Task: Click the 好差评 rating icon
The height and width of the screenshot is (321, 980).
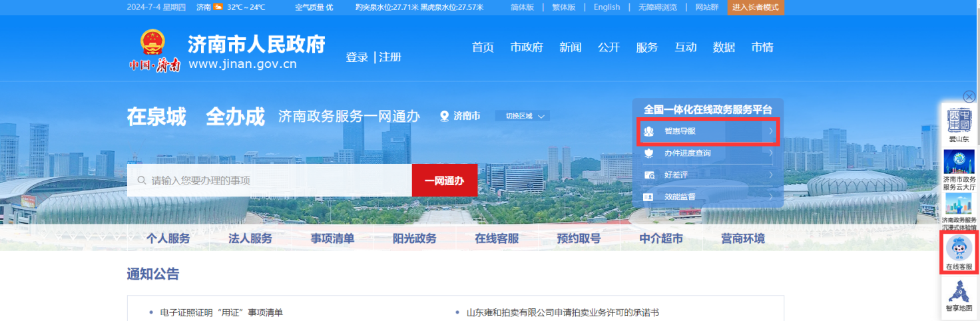Action: tap(649, 175)
